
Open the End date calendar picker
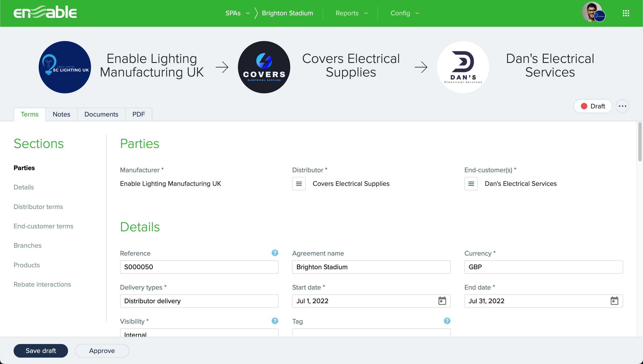point(614,301)
